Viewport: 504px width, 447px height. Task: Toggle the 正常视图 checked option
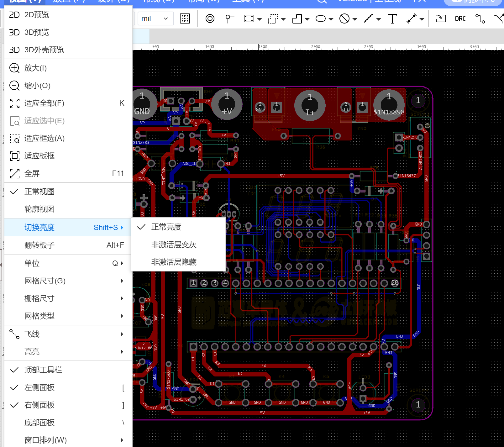click(39, 192)
